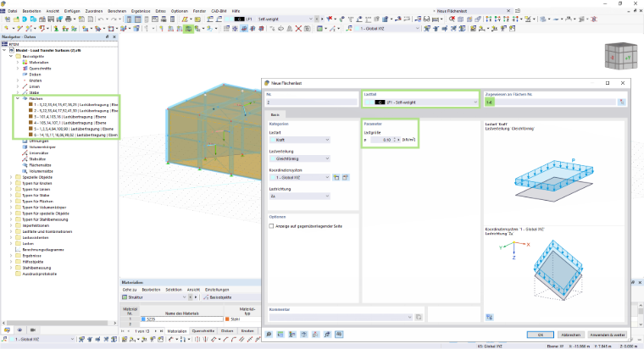Click the Lastgröße value stepper arrows
Viewport: 644px width, 349px height.
pyautogui.click(x=394, y=140)
